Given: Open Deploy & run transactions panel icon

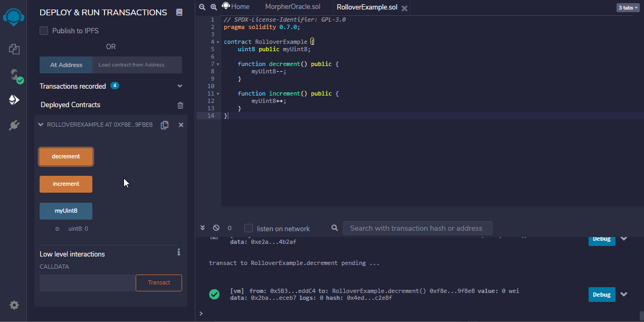Looking at the screenshot, I should tap(14, 100).
